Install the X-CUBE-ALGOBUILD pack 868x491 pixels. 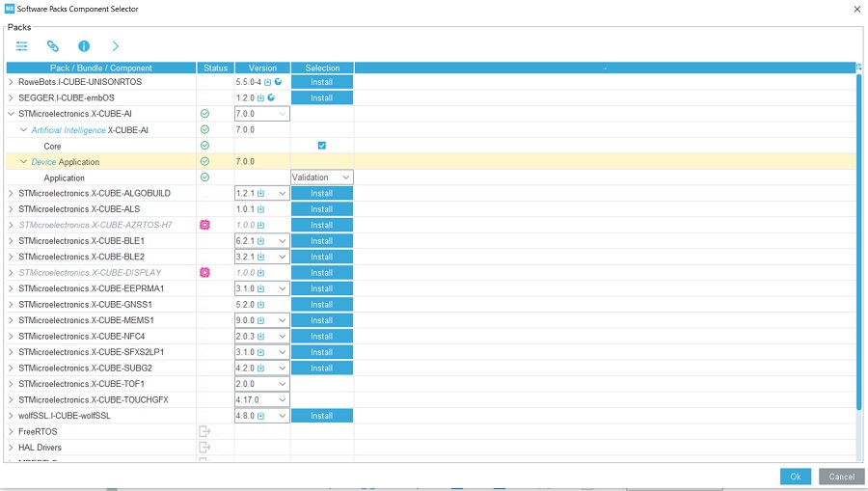[x=321, y=193]
